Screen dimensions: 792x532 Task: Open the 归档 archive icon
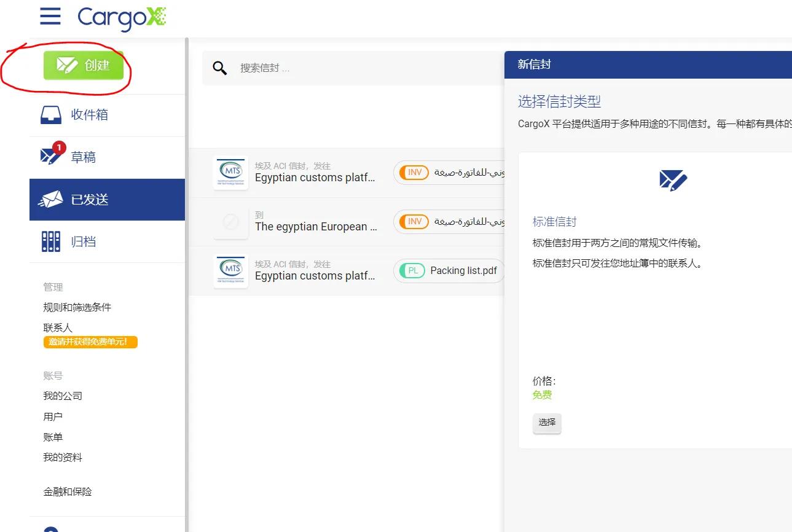(50, 241)
